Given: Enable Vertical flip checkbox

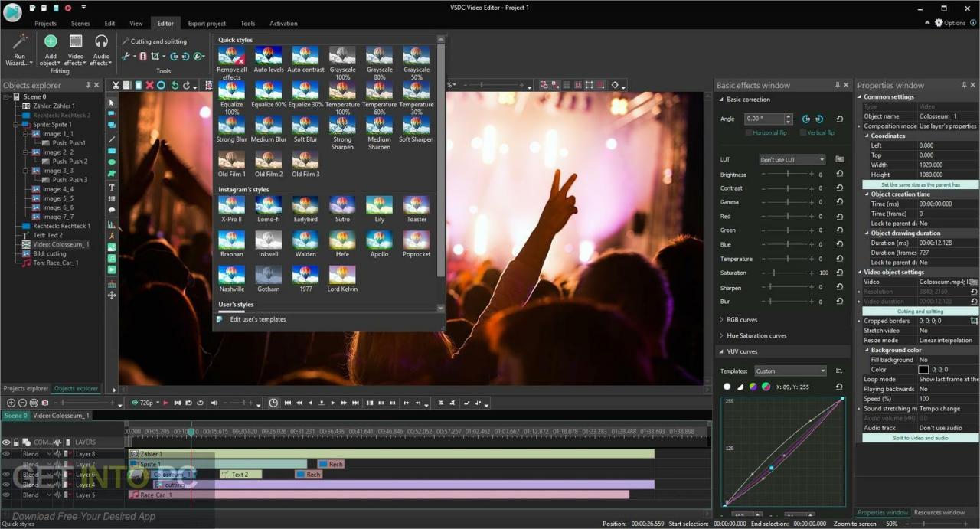Looking at the screenshot, I should point(803,132).
